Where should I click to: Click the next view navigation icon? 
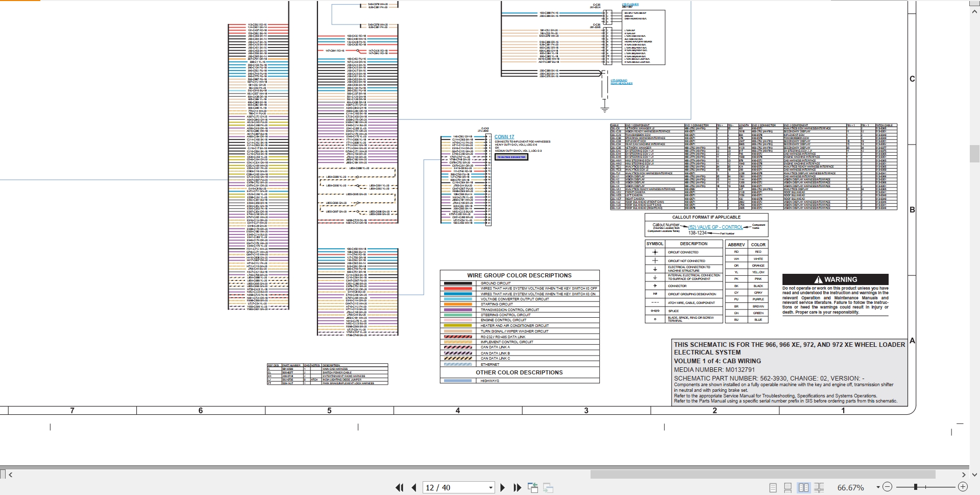[x=548, y=488]
